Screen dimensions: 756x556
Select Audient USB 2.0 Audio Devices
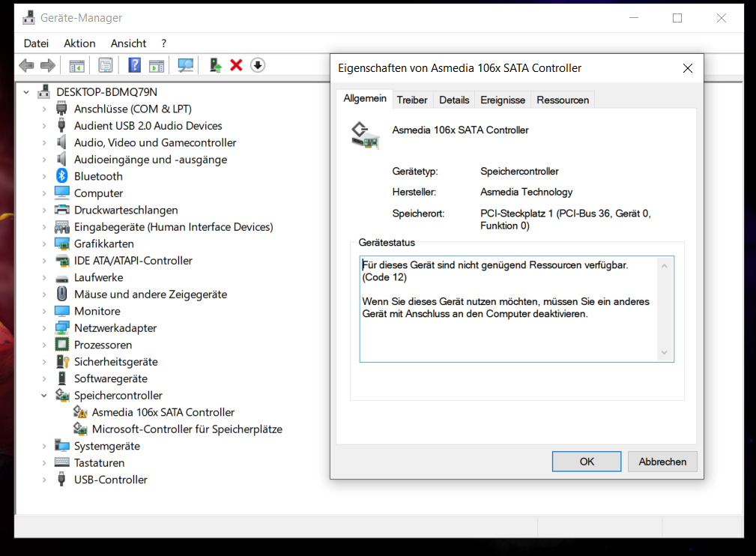(148, 126)
